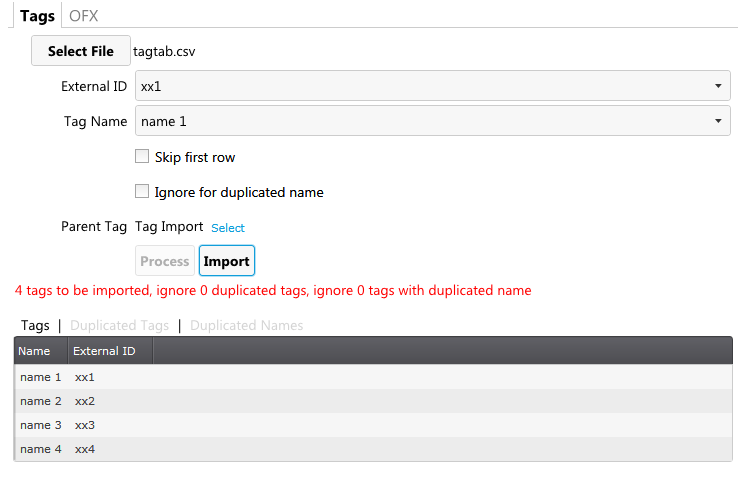Click the Select File button
Image resolution: width=743 pixels, height=479 pixels.
point(81,51)
